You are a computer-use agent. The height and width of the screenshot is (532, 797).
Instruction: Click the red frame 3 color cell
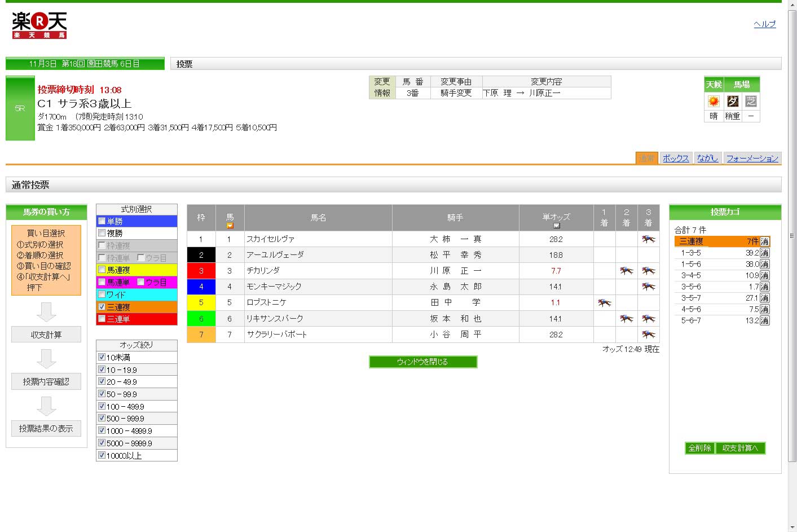pos(201,271)
